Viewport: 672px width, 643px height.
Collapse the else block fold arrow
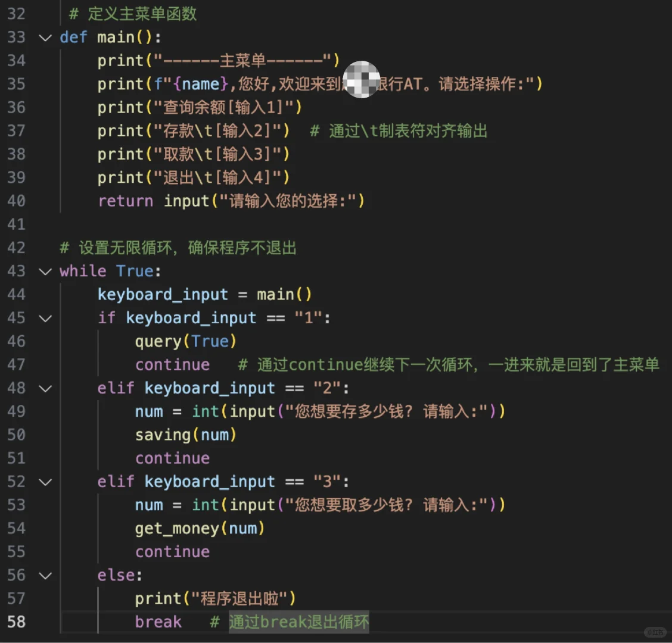(45, 575)
